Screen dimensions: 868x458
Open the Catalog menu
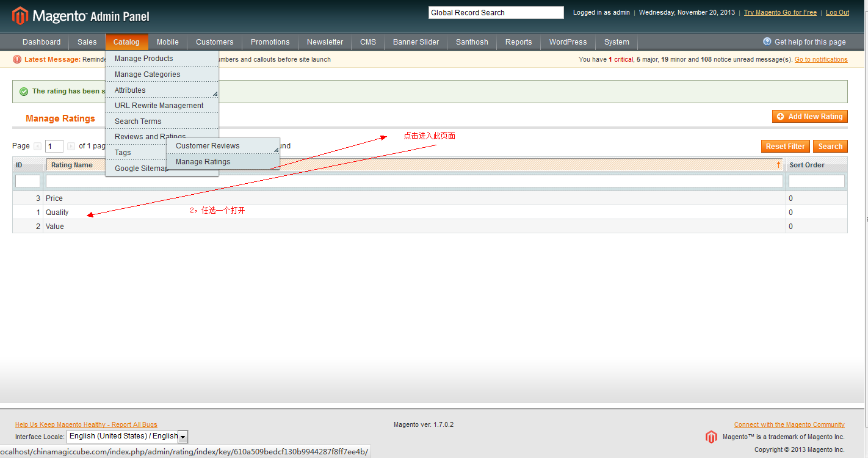pyautogui.click(x=126, y=42)
